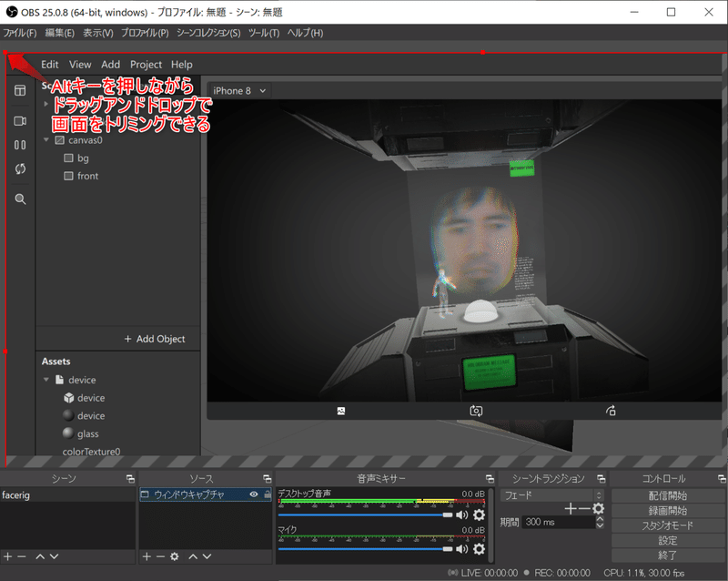The height and width of the screenshot is (581, 728).
Task: Add a transition with the plus icon
Action: [571, 508]
